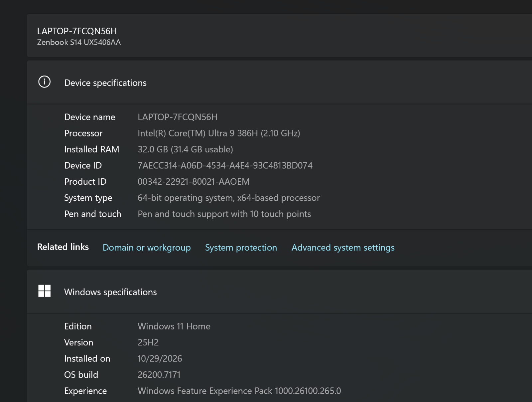Image resolution: width=532 pixels, height=402 pixels.
Task: Select the Installed RAM value 32.0 GB
Action: (x=185, y=149)
